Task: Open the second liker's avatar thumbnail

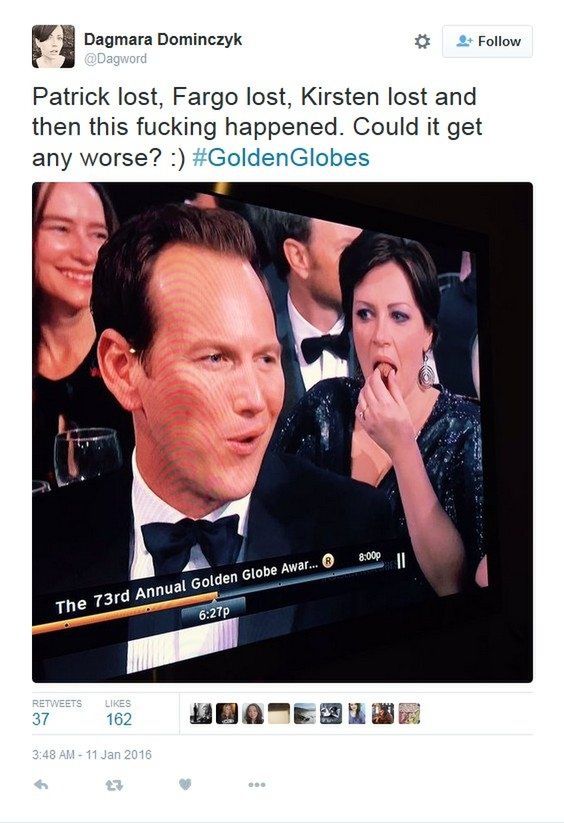Action: click(x=227, y=714)
